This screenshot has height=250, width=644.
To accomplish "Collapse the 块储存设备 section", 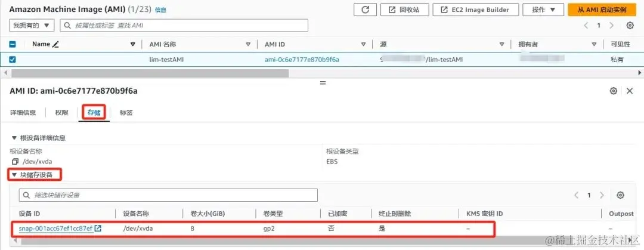I will pyautogui.click(x=32, y=175).
